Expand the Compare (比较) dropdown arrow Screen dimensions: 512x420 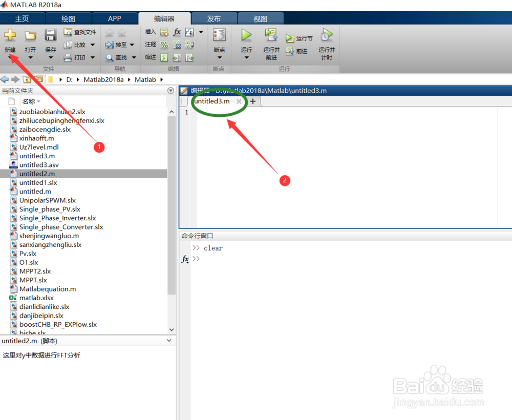pyautogui.click(x=93, y=45)
